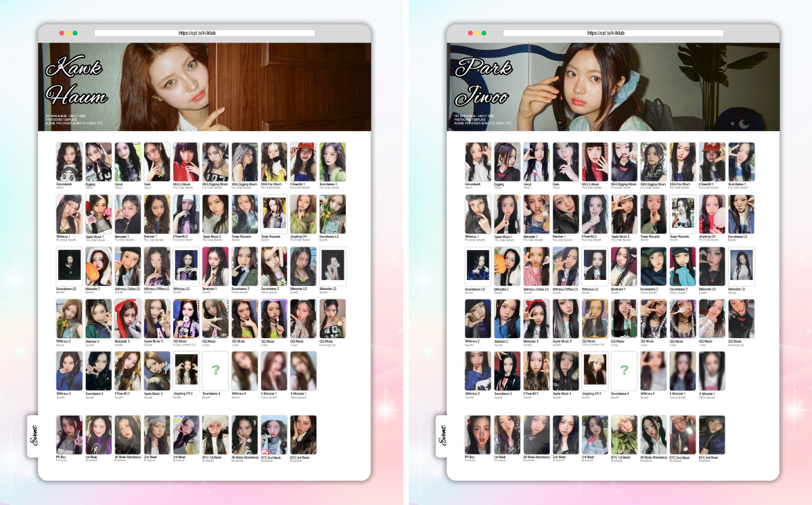Pick Kawk Haum's Makestar 2 carrot photocard
812x505 pixels.
[x=99, y=266]
